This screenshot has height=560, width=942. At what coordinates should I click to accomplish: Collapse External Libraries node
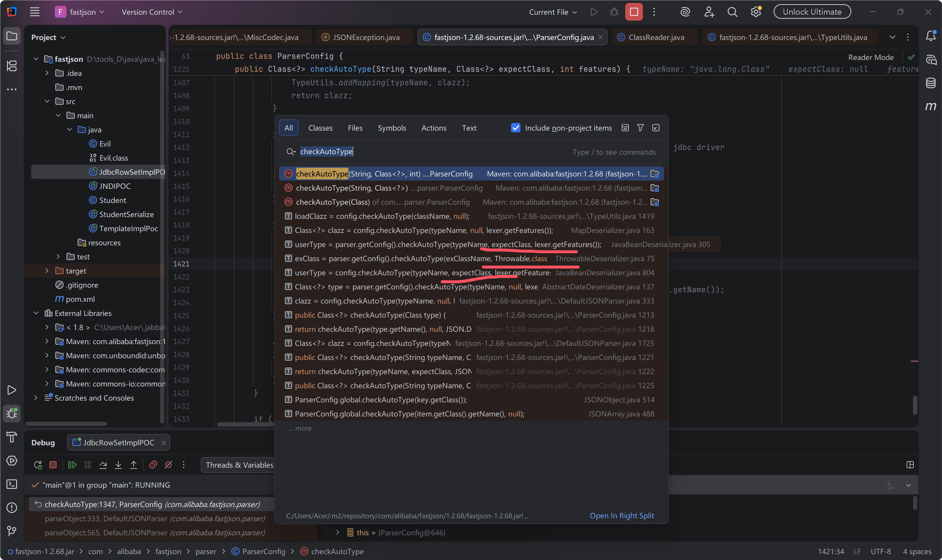tap(36, 313)
